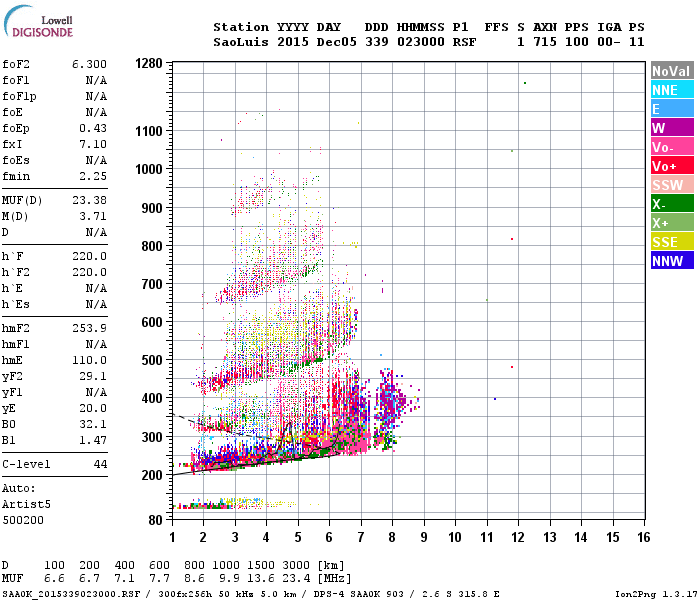The image size is (700, 600).
Task: Click the DDD value 339 in header
Action: pos(377,42)
